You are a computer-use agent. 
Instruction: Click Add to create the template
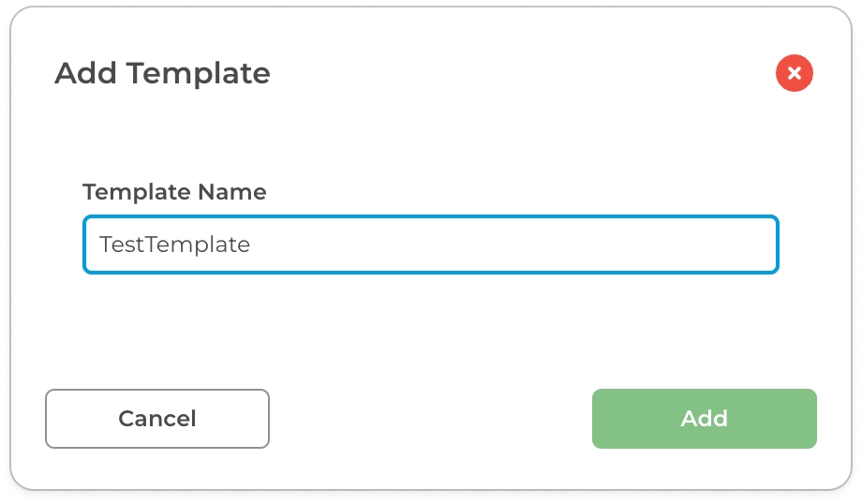click(704, 419)
